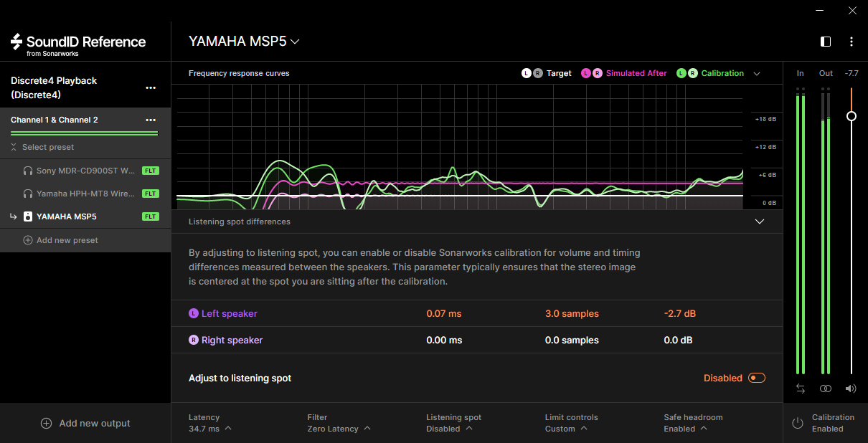Toggle the Target L curve visibility
Screen dimensions: 868x443
click(x=526, y=73)
